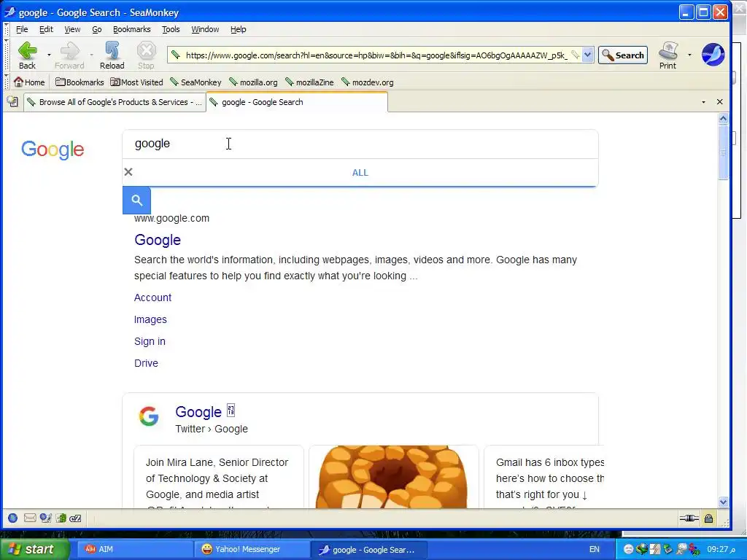Open Home bookmark in toolbar
The width and height of the screenshot is (747, 560).
tap(29, 82)
